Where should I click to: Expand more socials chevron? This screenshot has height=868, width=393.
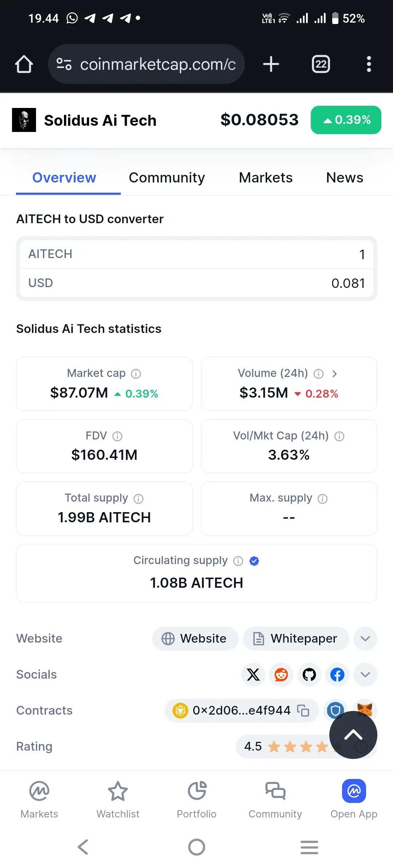tap(365, 675)
